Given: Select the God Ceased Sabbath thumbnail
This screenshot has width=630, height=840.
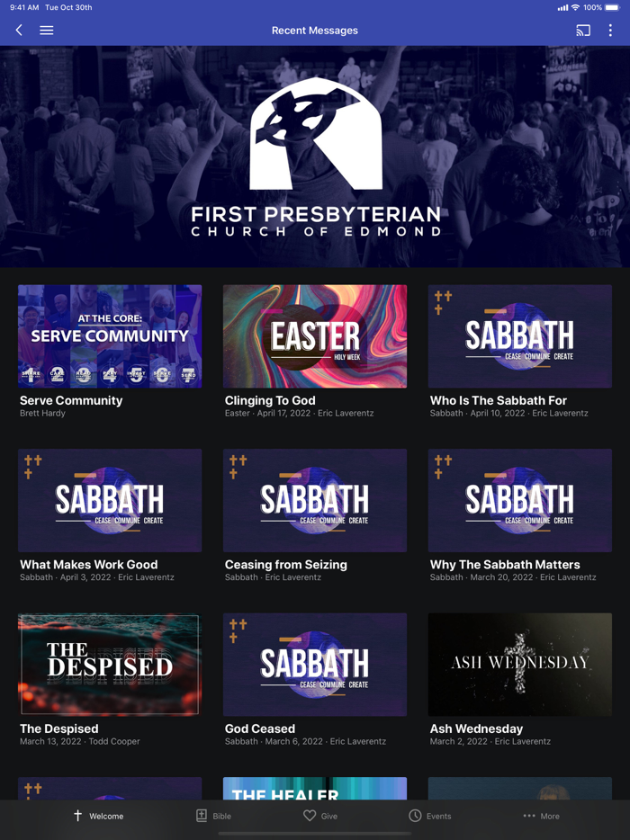Looking at the screenshot, I should click(x=315, y=665).
